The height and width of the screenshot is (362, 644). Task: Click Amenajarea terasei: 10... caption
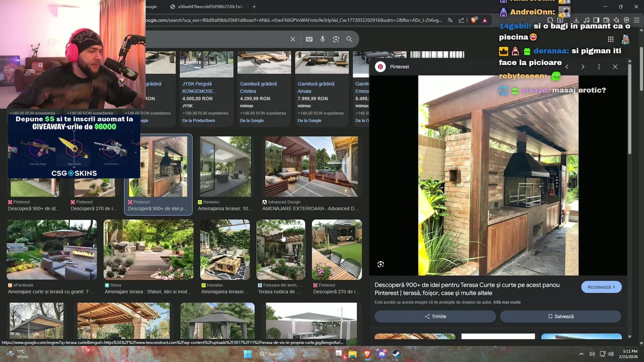point(224,208)
